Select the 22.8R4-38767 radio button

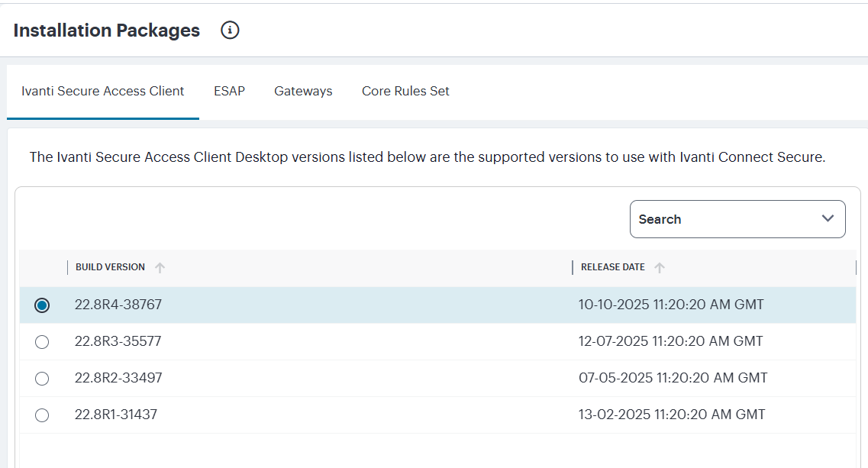click(42, 305)
